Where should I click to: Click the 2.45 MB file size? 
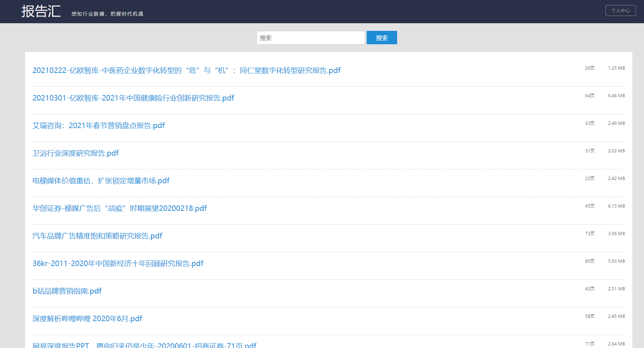(616, 316)
